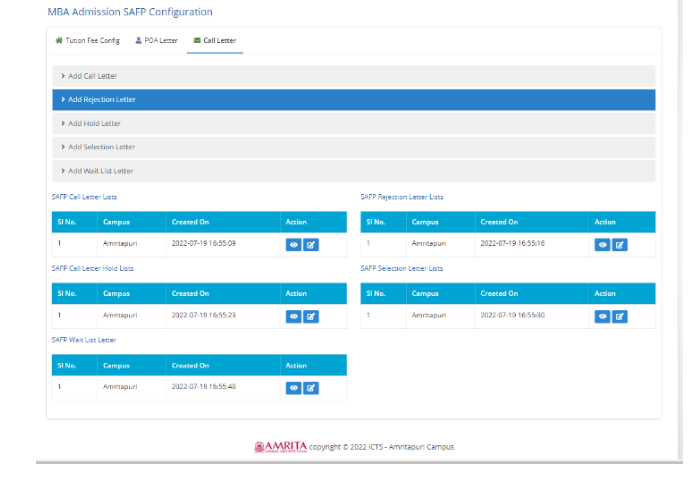Edit the SAFP Selection Letter entry
The height and width of the screenshot is (482, 697).
(620, 316)
